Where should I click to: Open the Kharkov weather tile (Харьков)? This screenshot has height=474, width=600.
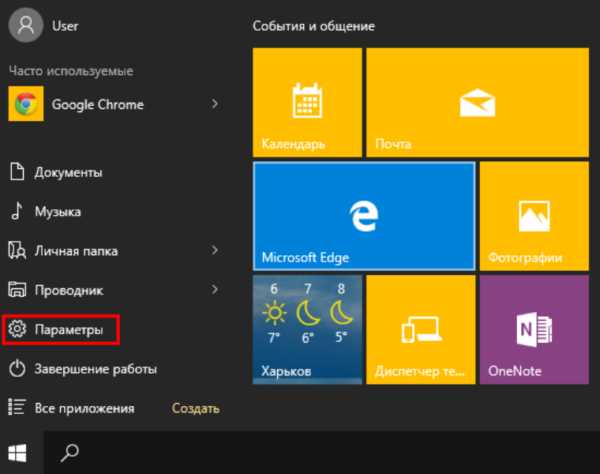(x=307, y=329)
